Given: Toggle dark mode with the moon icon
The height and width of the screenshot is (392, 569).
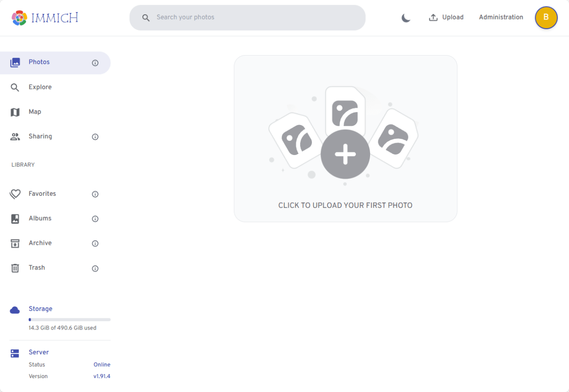Looking at the screenshot, I should [406, 18].
